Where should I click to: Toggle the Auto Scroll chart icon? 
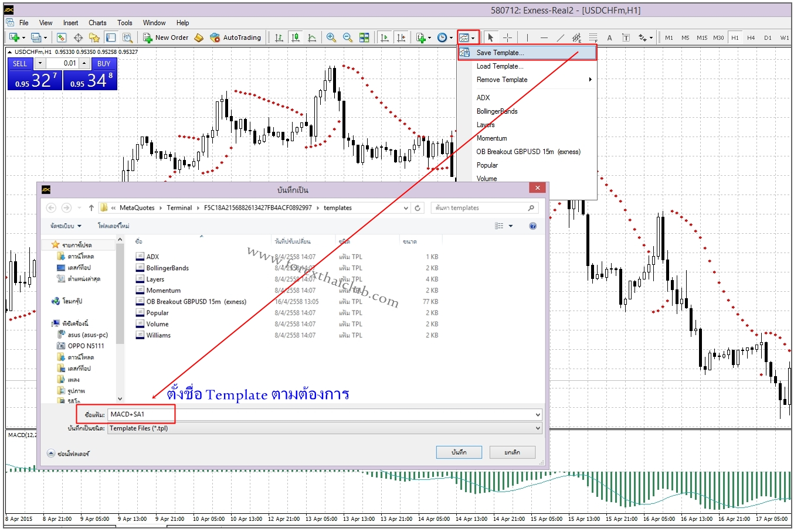385,37
